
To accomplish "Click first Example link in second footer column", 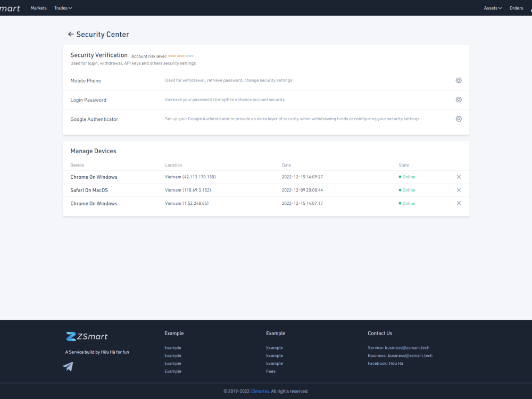I will (275, 348).
